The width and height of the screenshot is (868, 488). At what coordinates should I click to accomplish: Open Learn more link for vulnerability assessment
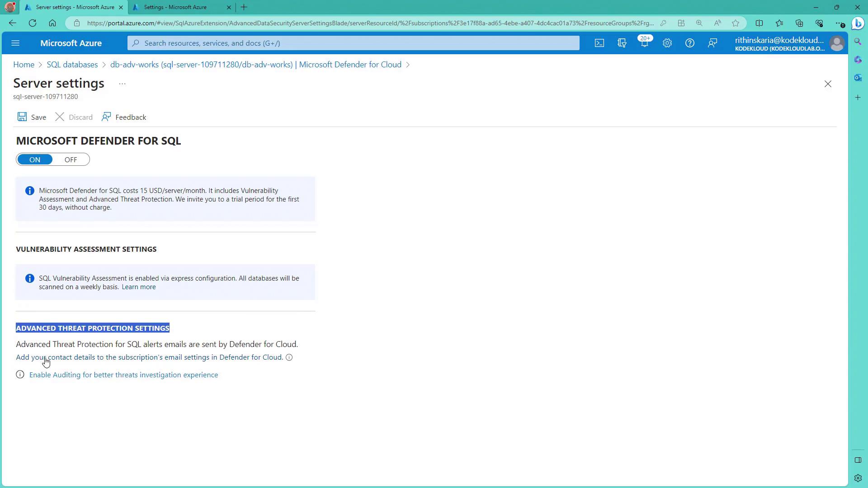tap(138, 287)
